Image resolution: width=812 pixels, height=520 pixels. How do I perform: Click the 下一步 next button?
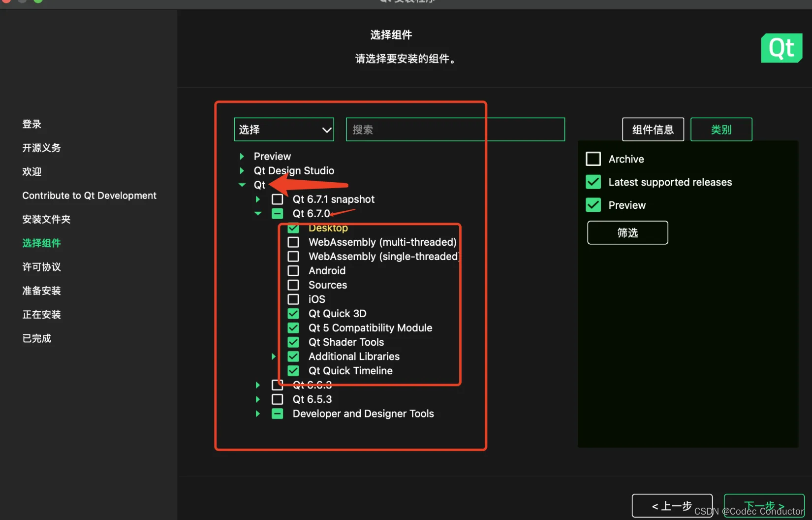764,505
